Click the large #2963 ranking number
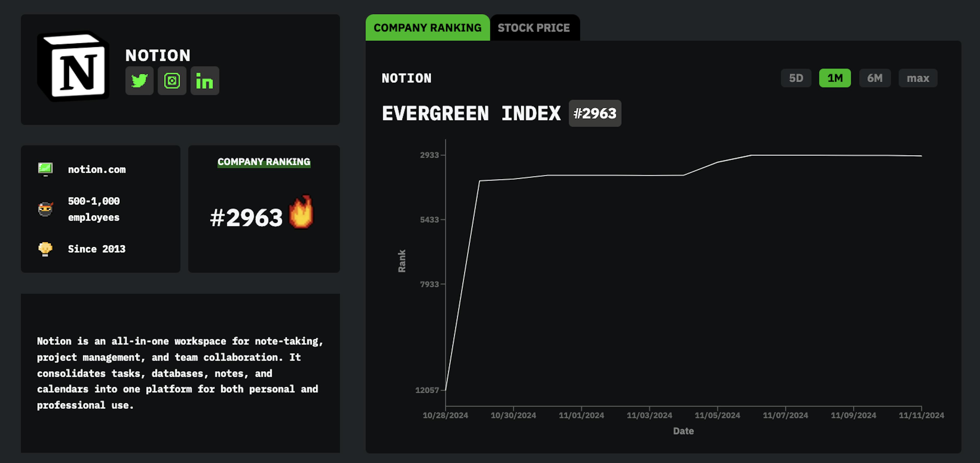 (x=246, y=218)
